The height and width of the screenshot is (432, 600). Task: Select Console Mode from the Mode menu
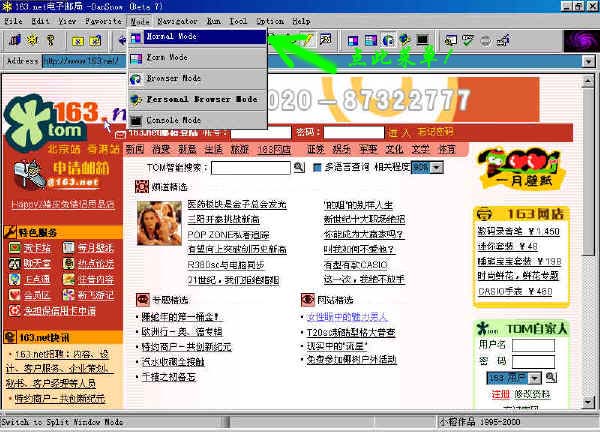pos(197,120)
